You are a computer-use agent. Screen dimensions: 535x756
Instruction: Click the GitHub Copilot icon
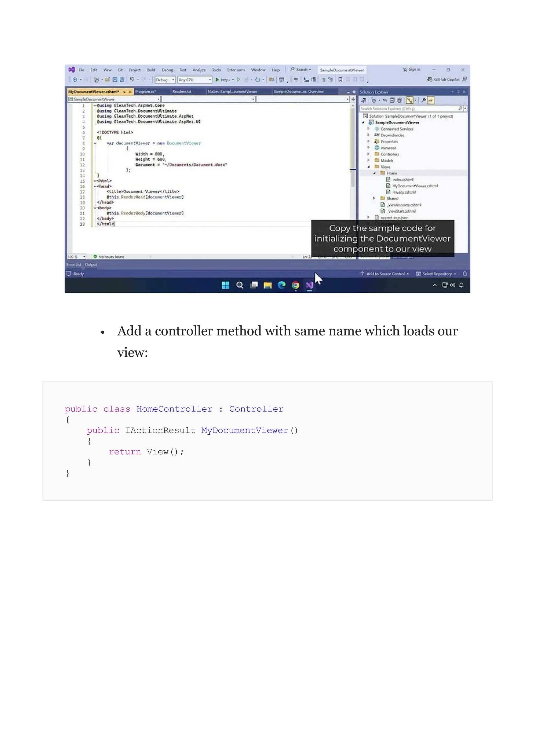[430, 79]
